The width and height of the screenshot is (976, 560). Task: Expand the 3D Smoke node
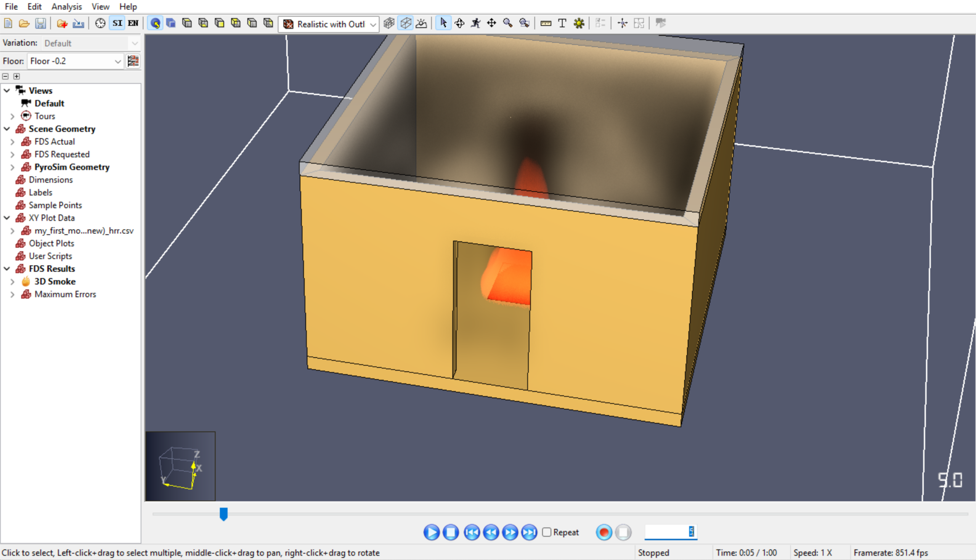point(12,282)
